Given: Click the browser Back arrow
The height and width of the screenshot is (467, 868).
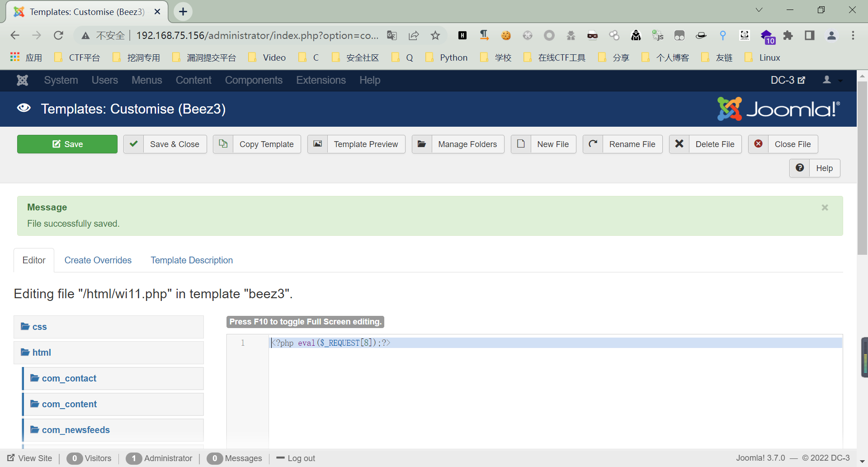Looking at the screenshot, I should 15,35.
